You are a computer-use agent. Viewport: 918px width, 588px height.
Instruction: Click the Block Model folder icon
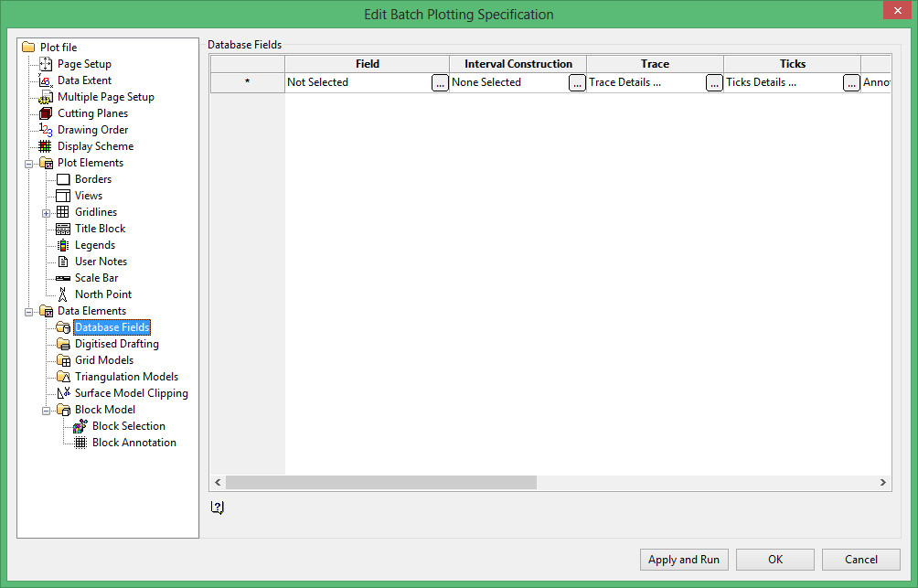(64, 410)
